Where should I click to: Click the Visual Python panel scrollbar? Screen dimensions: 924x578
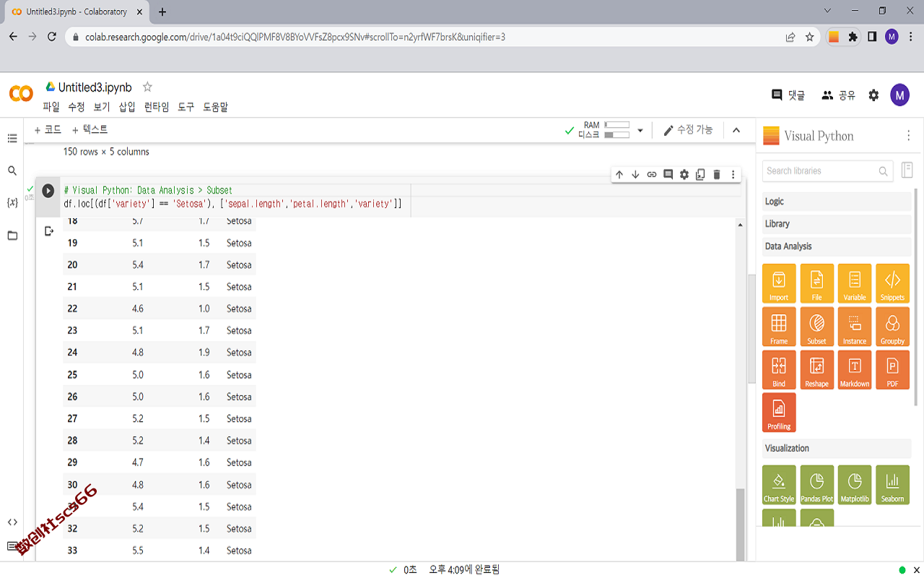(916, 296)
